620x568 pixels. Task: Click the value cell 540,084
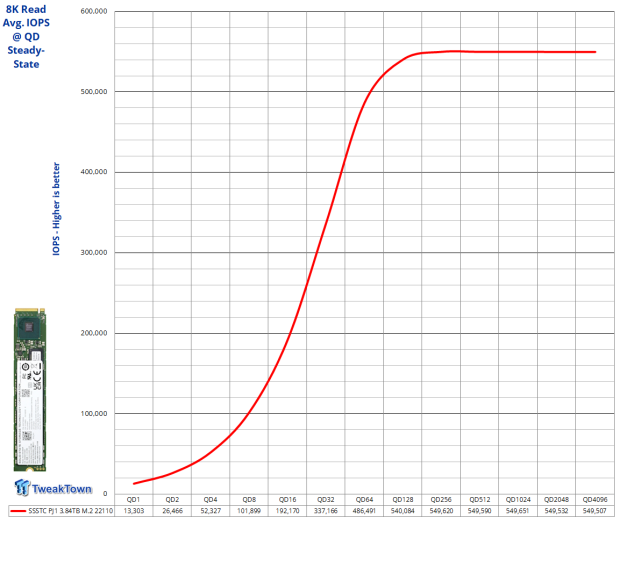pos(403,511)
